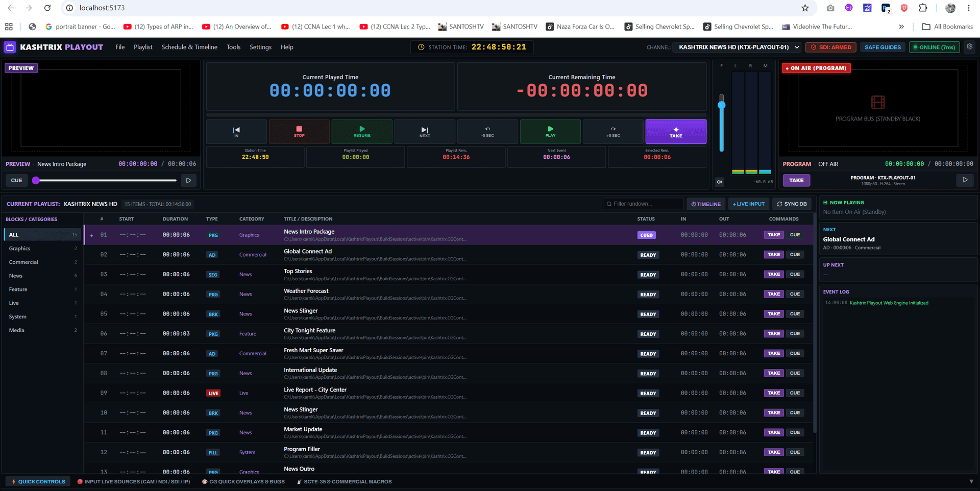Image resolution: width=980 pixels, height=491 pixels.
Task: Click the Filter rundown search field
Action: (643, 204)
